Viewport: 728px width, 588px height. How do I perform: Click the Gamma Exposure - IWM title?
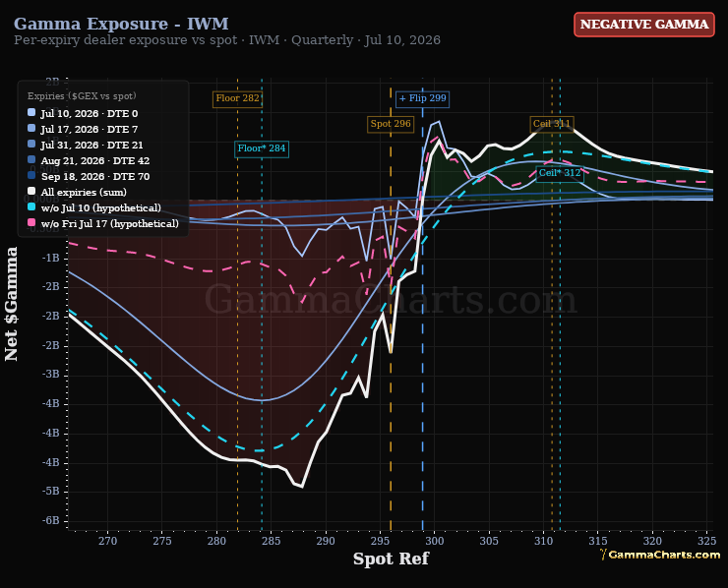121,24
